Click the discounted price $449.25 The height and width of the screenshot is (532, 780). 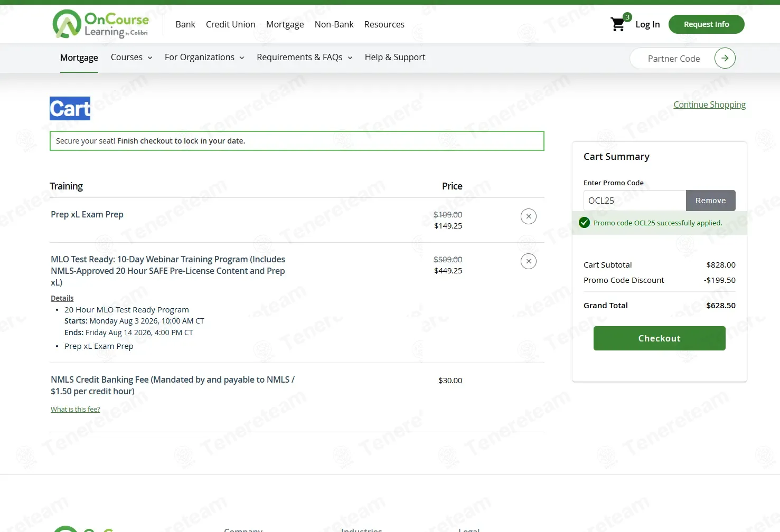448,271
